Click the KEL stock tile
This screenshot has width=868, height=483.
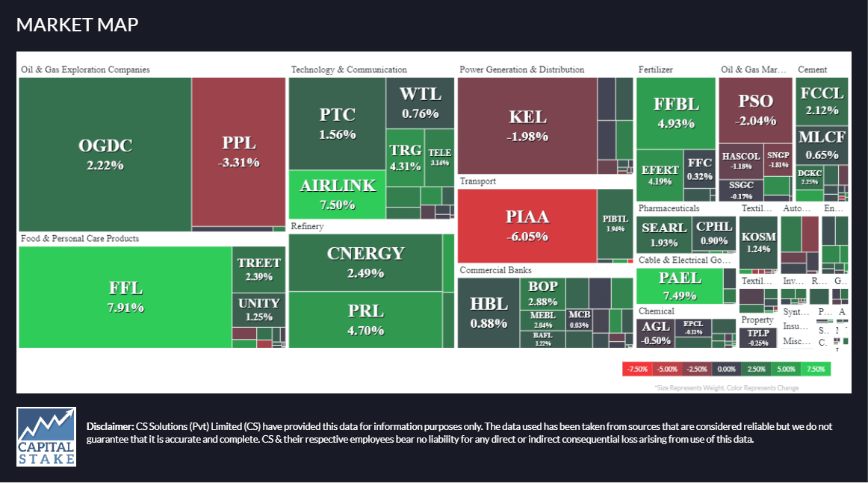pyautogui.click(x=527, y=125)
